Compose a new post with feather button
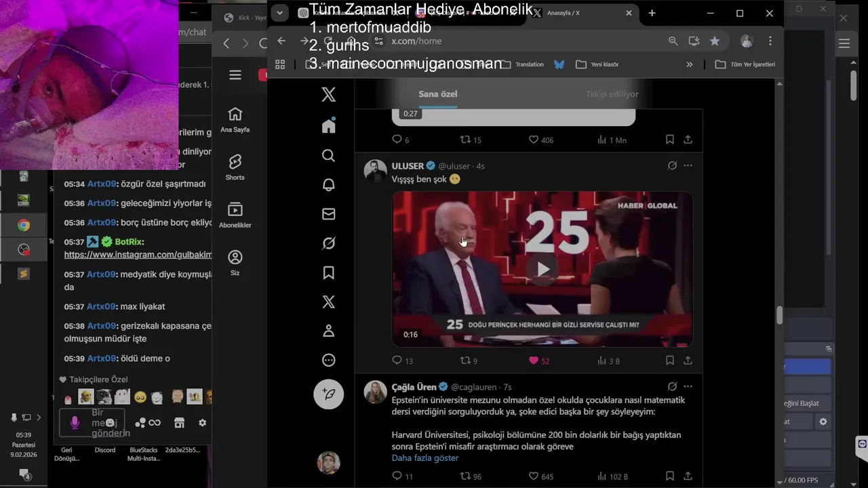 [x=329, y=394]
